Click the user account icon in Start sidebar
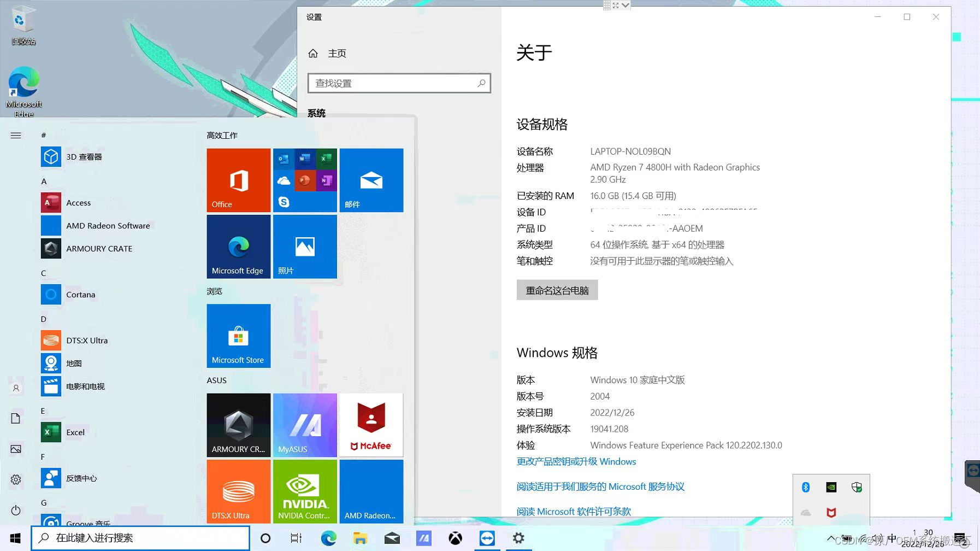Viewport: 980px width, 551px height. [x=16, y=388]
